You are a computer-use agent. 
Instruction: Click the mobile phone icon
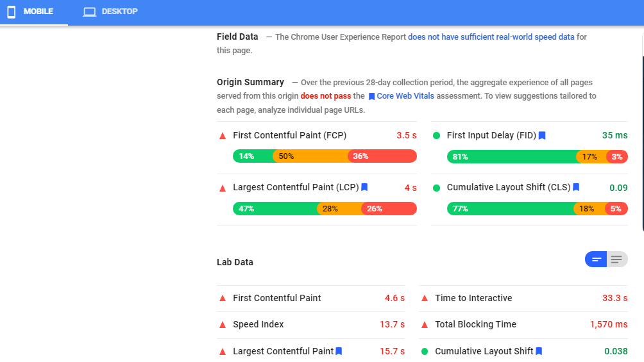point(12,12)
